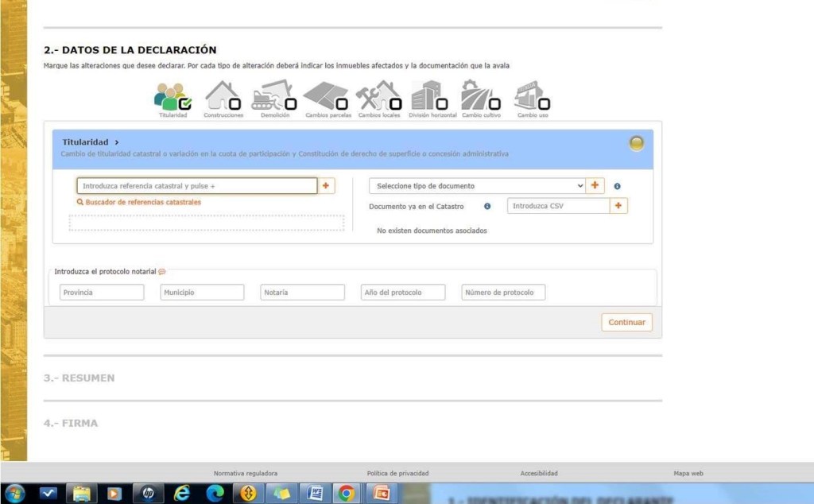Screen dimensions: 814x504
Task: Click plus button next to document type
Action: tap(595, 186)
